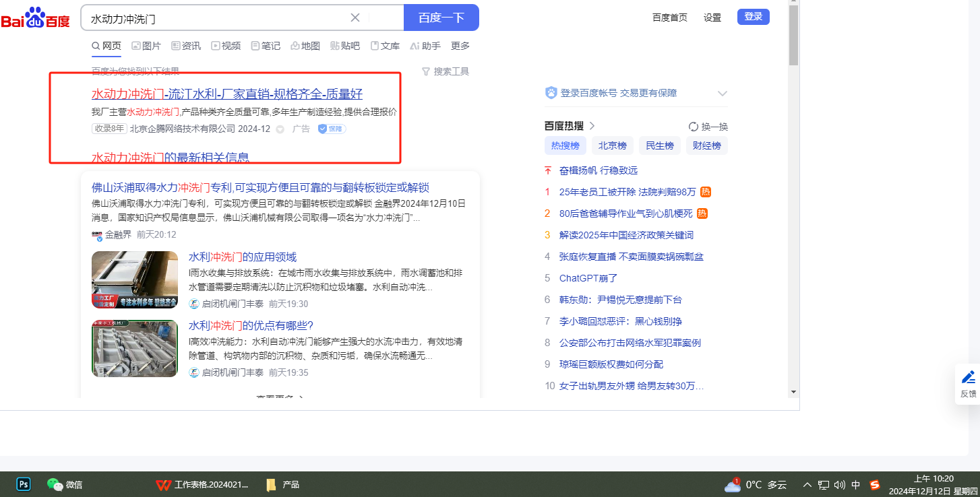Open the weather widget showing 0°C
Viewport: 980px width, 497px height.
point(755,484)
